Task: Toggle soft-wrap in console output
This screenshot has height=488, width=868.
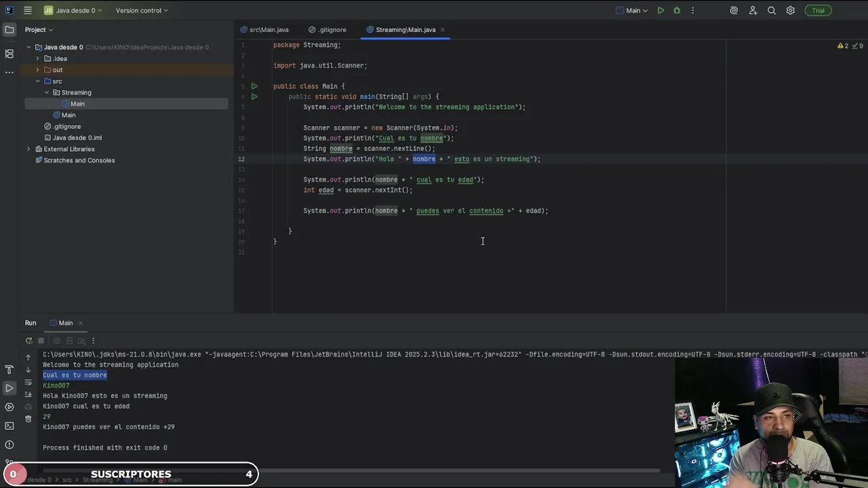Action: point(28,382)
